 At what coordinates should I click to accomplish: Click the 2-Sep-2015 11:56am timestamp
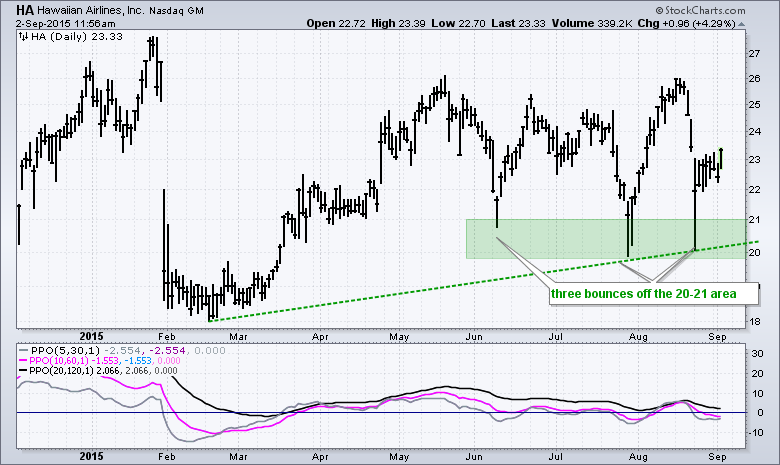point(66,23)
